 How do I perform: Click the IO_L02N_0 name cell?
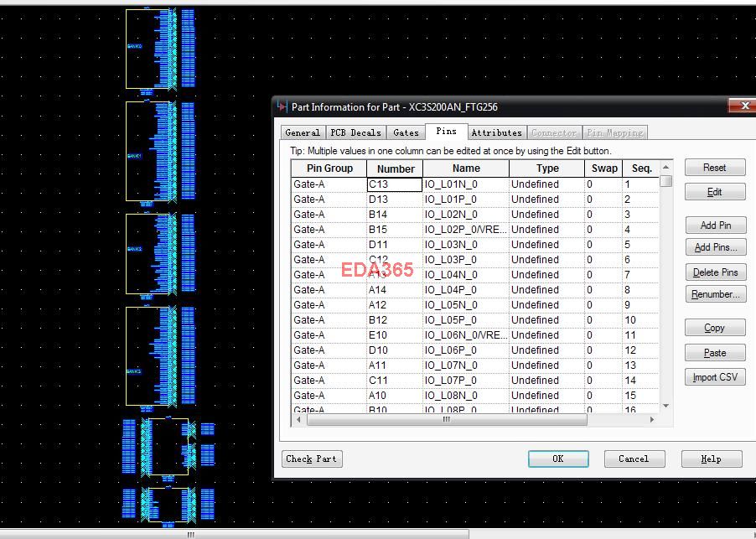(x=466, y=215)
